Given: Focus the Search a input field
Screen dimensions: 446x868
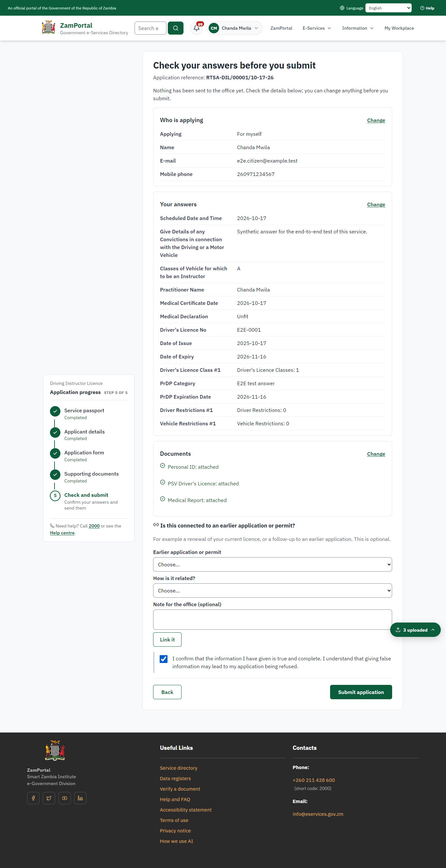Looking at the screenshot, I should tap(150, 28).
